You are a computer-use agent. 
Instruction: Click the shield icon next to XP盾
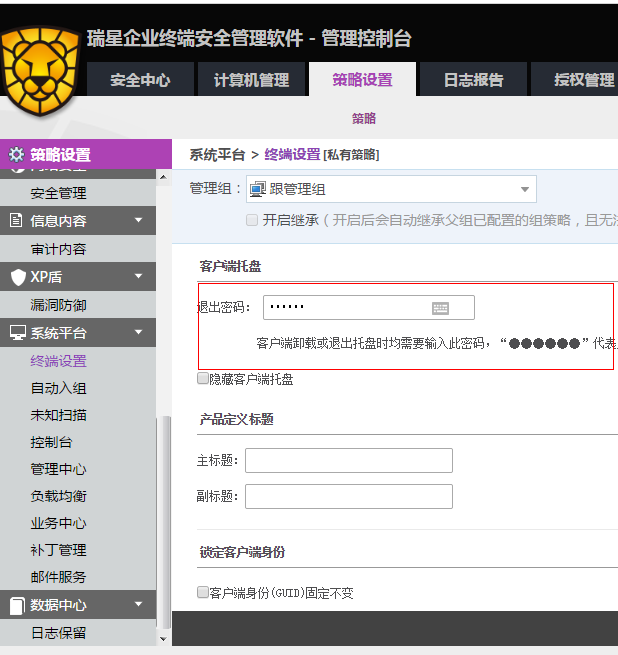(x=18, y=277)
